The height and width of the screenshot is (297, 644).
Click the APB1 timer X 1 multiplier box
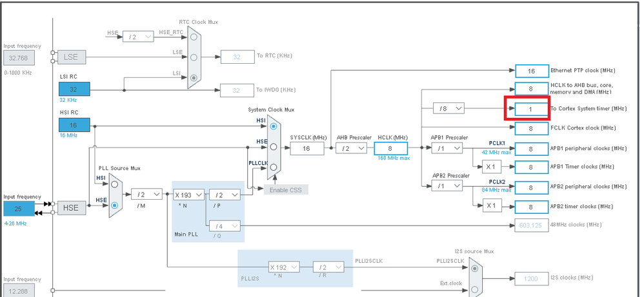click(x=492, y=167)
